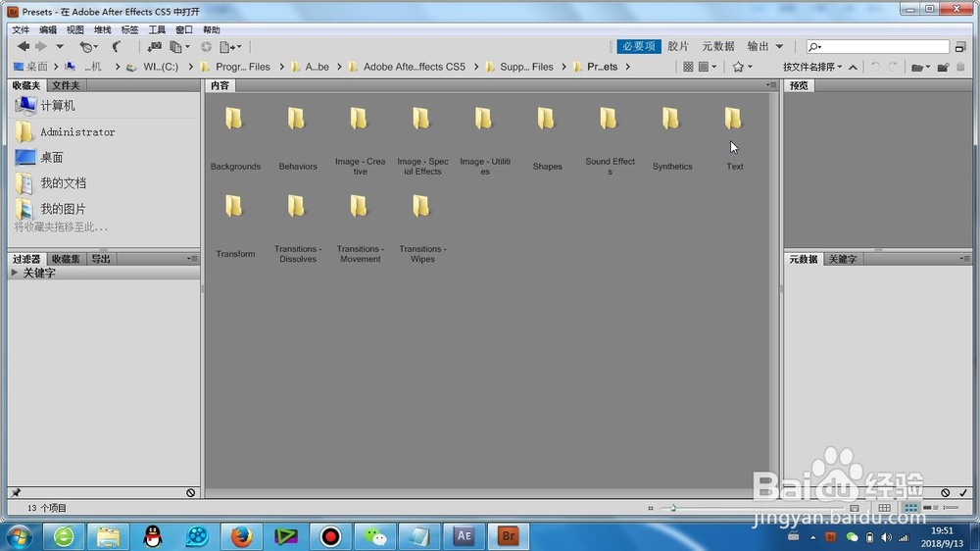View content as details icon
The width and height of the screenshot is (980, 551).
pos(931,508)
